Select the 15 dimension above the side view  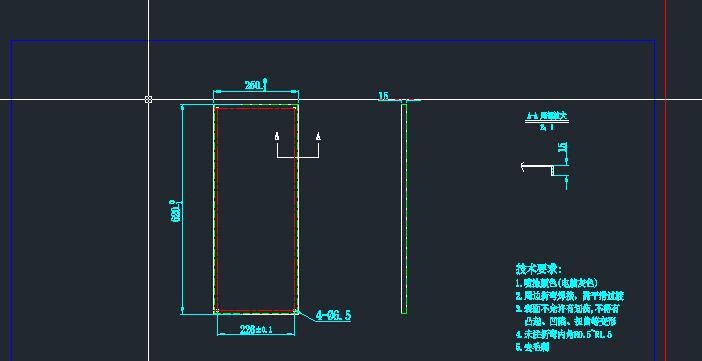pyautogui.click(x=383, y=96)
